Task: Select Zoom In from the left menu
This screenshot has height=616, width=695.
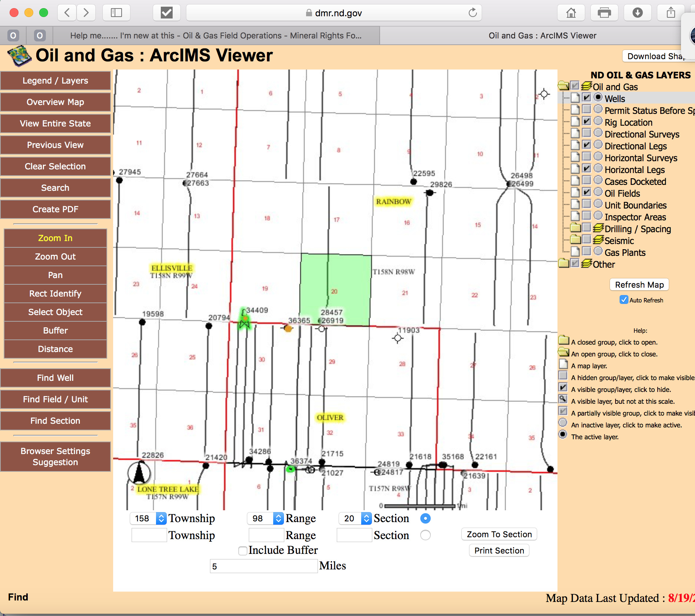Action: pyautogui.click(x=55, y=238)
